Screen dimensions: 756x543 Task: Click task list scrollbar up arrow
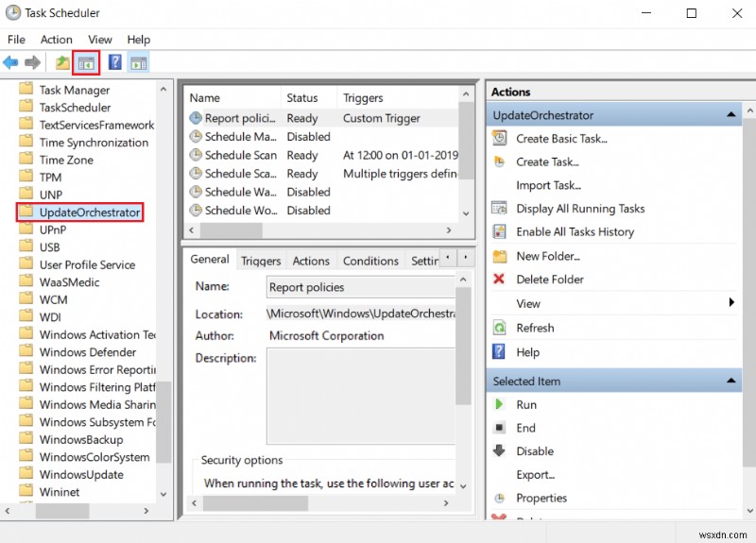466,94
